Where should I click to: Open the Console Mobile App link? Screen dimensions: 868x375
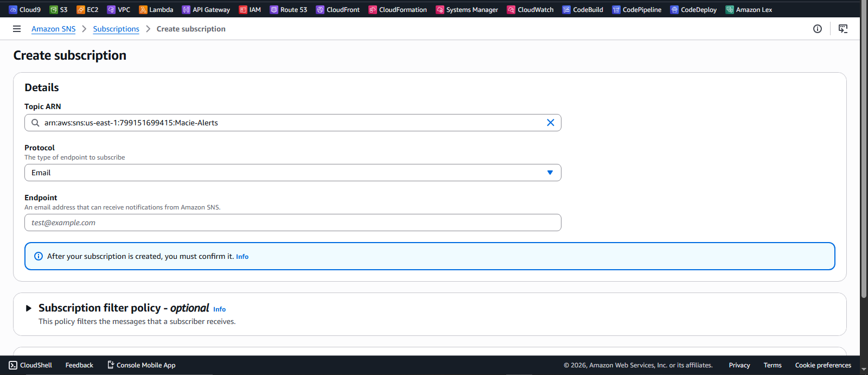pos(141,365)
